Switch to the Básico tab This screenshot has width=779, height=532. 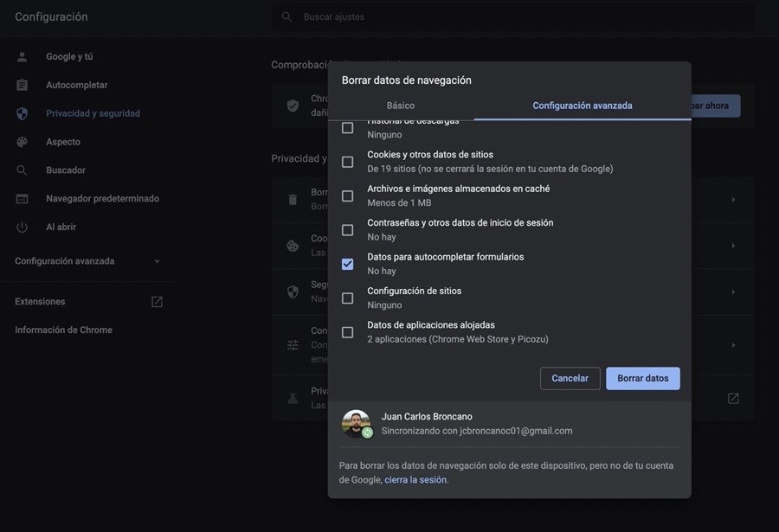click(401, 106)
